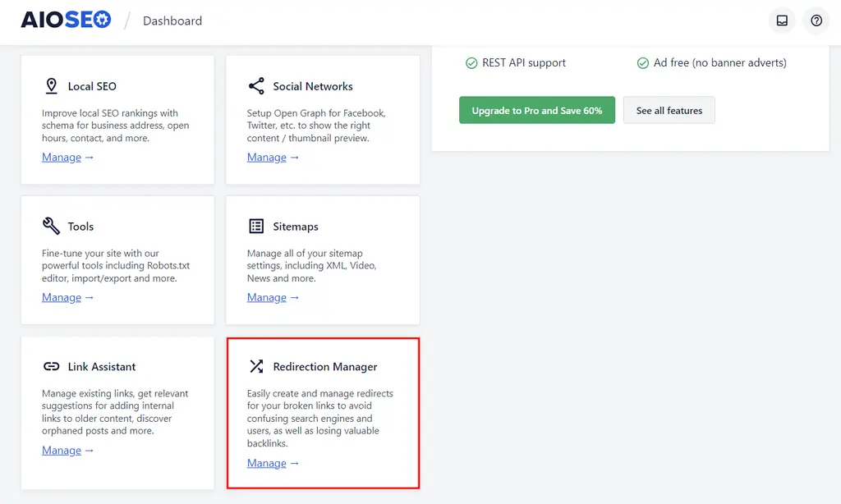Screen dimensions: 841x504
Task: Follow the Manage link under Tools
Action: tap(62, 298)
